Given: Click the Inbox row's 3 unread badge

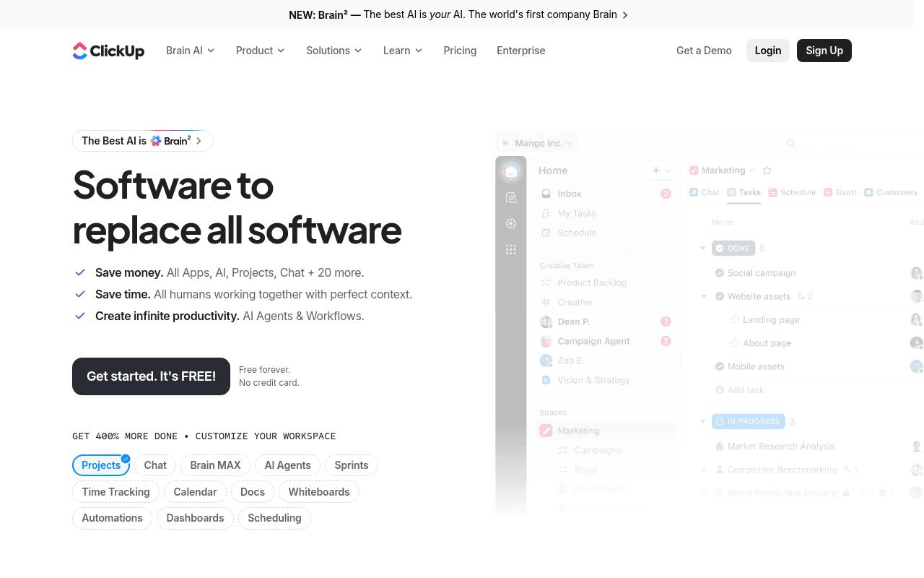Looking at the screenshot, I should click(x=666, y=194).
